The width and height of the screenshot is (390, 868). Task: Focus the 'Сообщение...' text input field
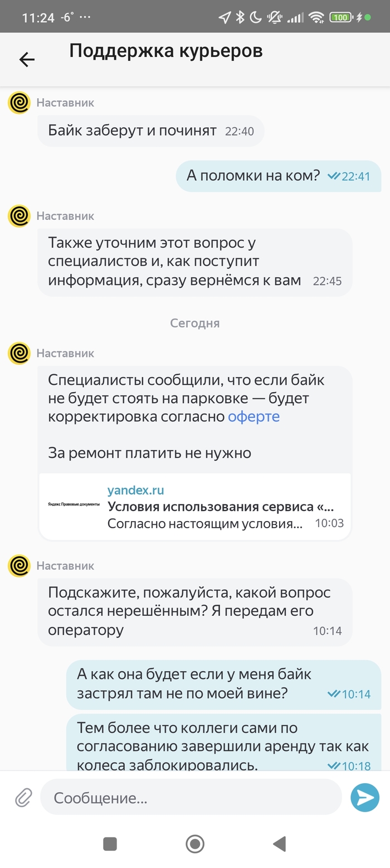tap(191, 798)
